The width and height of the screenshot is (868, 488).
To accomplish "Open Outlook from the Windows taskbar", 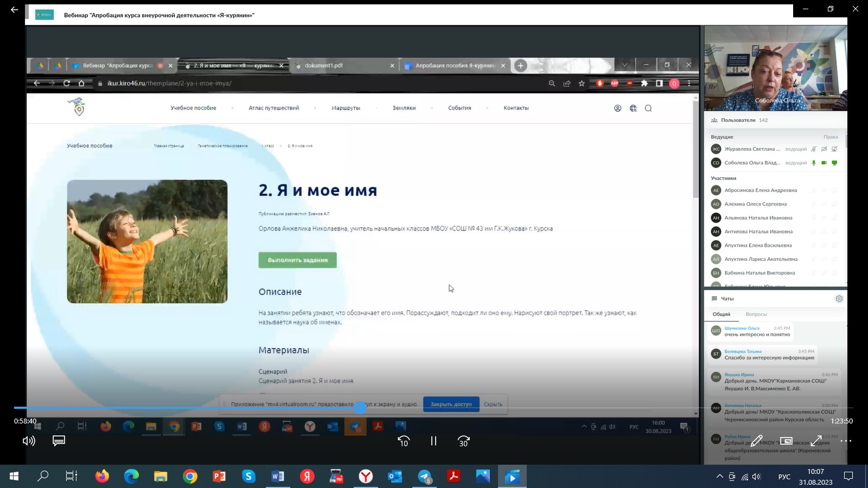I will [395, 476].
